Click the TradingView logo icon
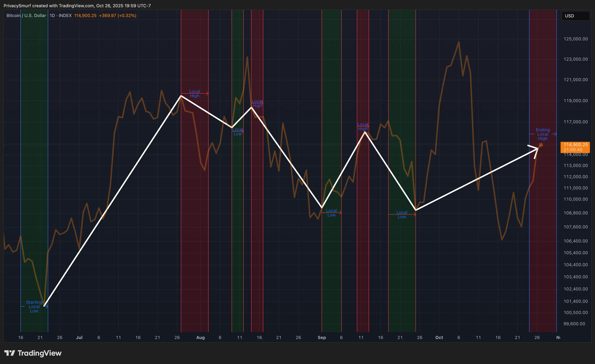The width and height of the screenshot is (595, 364). [10, 353]
